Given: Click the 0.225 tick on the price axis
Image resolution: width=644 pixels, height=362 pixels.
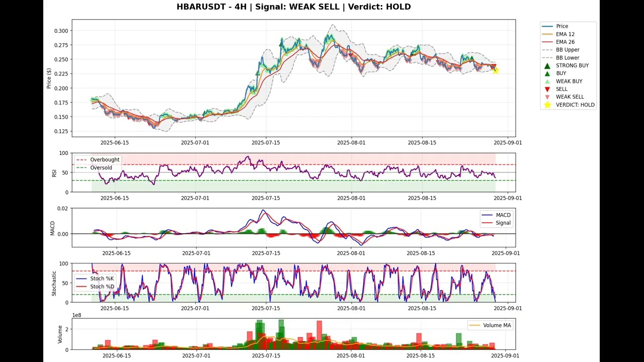Looking at the screenshot, I should point(61,74).
